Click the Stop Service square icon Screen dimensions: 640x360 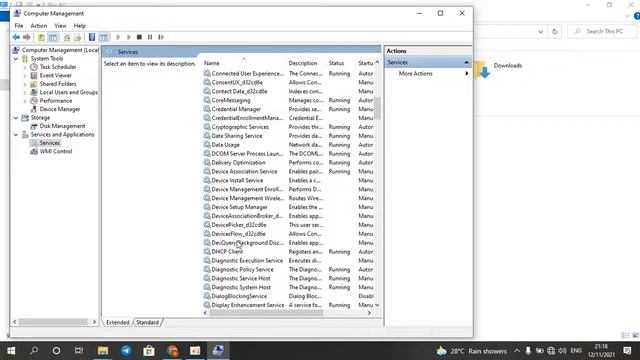pos(139,37)
